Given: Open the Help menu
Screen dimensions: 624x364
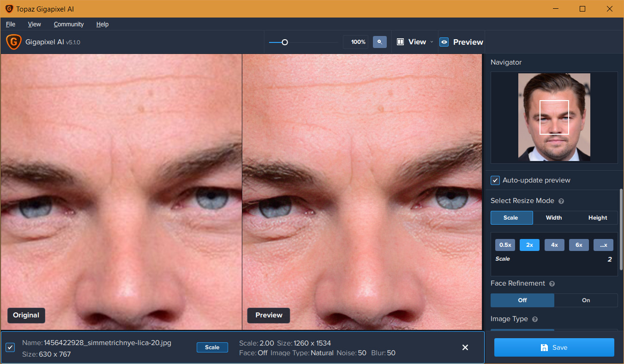Looking at the screenshot, I should pyautogui.click(x=102, y=24).
